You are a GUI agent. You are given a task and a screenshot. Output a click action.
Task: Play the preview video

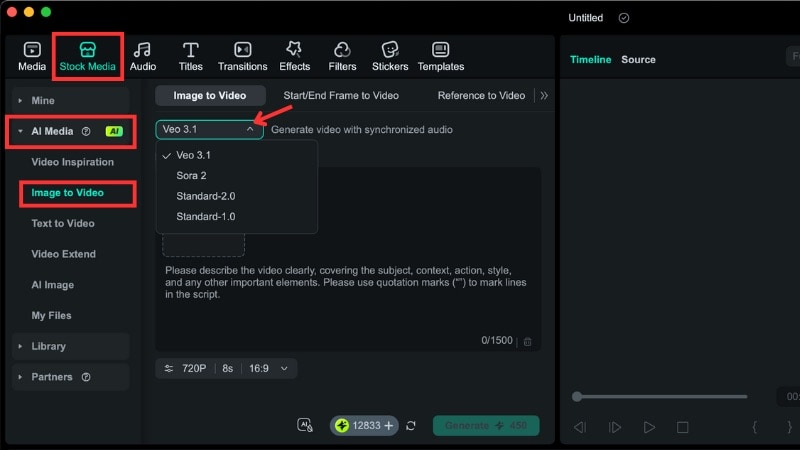click(649, 427)
